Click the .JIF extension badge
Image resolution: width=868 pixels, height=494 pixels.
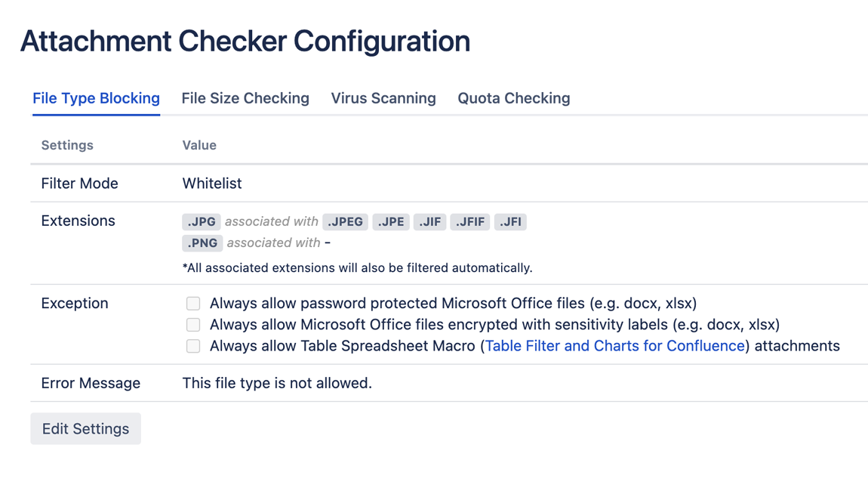[x=430, y=222]
